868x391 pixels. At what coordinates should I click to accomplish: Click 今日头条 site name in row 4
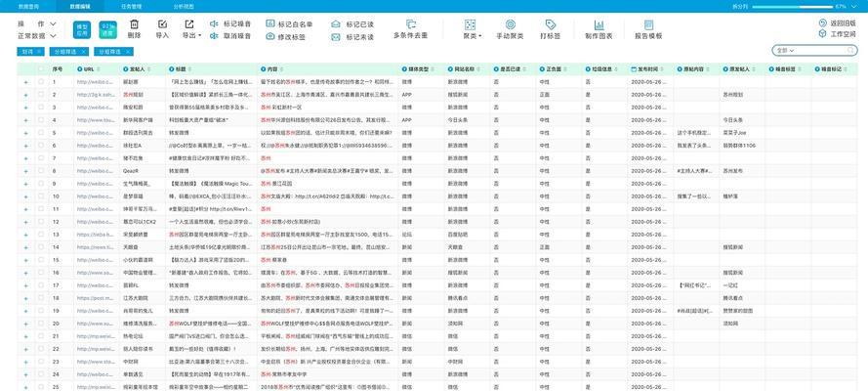pyautogui.click(x=458, y=120)
